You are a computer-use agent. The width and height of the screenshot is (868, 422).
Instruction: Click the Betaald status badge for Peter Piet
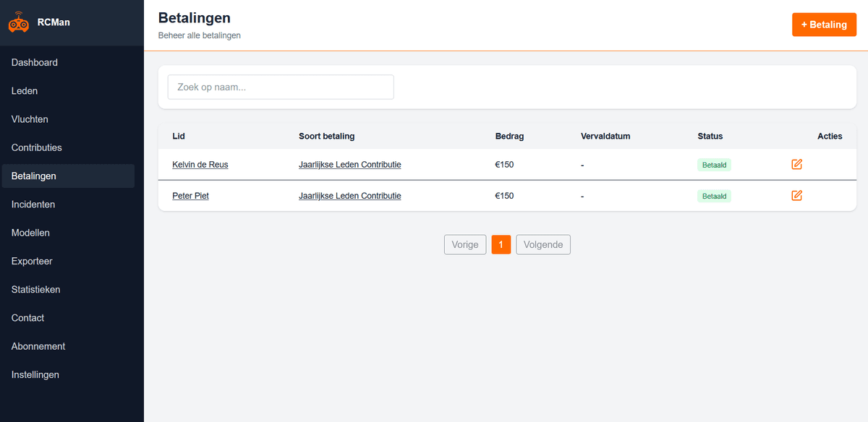(x=714, y=195)
